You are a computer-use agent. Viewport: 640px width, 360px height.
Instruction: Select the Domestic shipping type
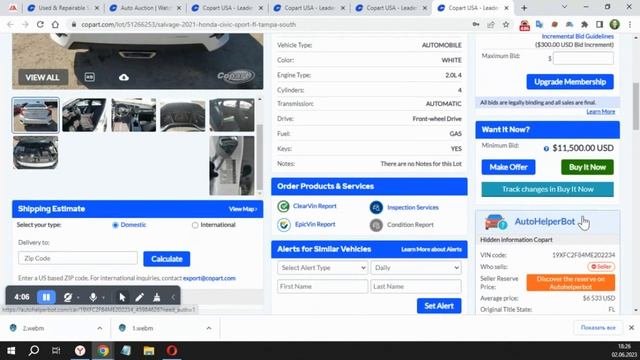[x=115, y=225]
